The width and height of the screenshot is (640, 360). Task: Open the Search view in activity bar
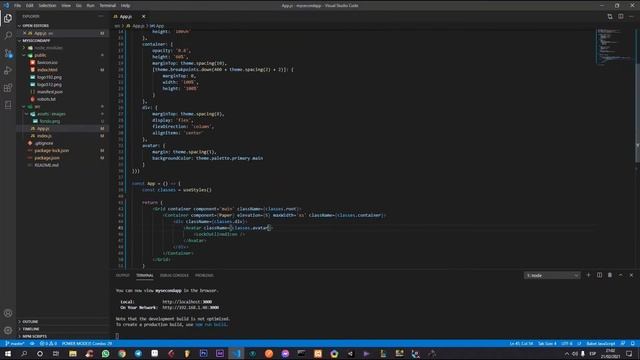pyautogui.click(x=8, y=36)
